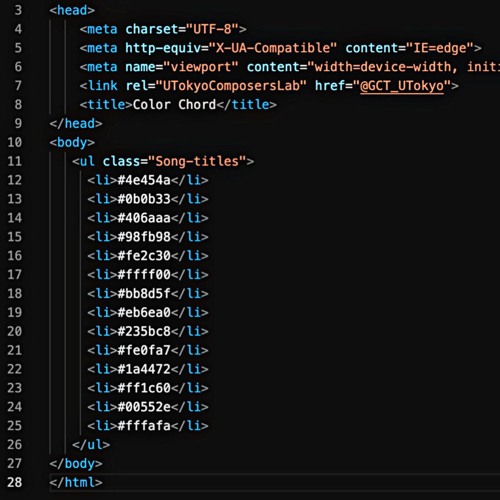Click the closing head tag
The width and height of the screenshot is (500, 500).
76,124
